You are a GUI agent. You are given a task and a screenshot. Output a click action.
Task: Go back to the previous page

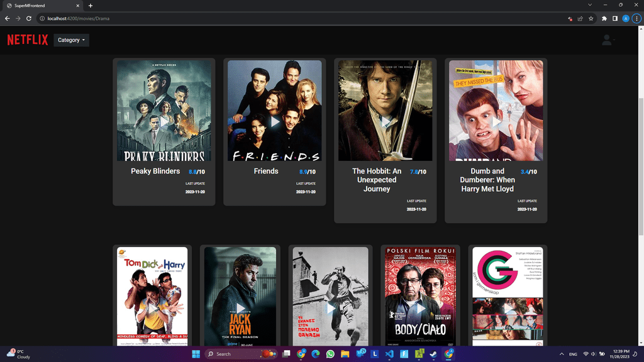(x=7, y=18)
